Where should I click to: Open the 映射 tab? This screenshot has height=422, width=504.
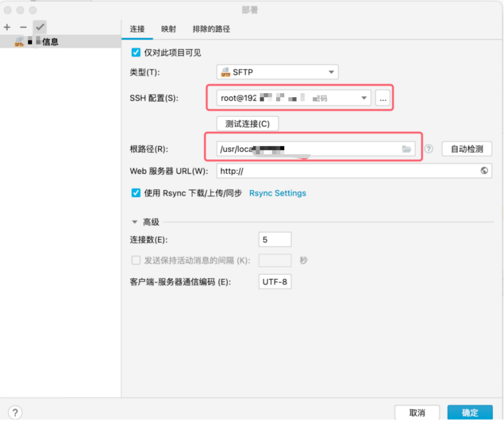(x=168, y=29)
